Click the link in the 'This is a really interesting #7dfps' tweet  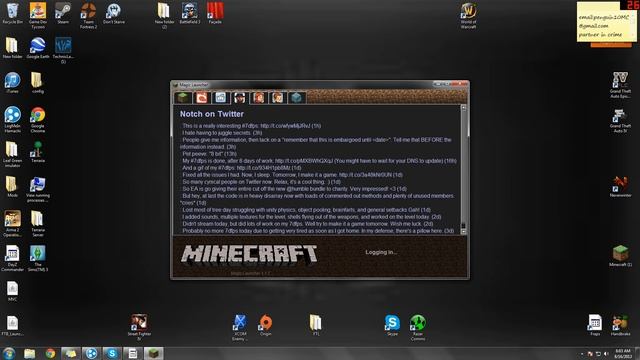pyautogui.click(x=285, y=126)
